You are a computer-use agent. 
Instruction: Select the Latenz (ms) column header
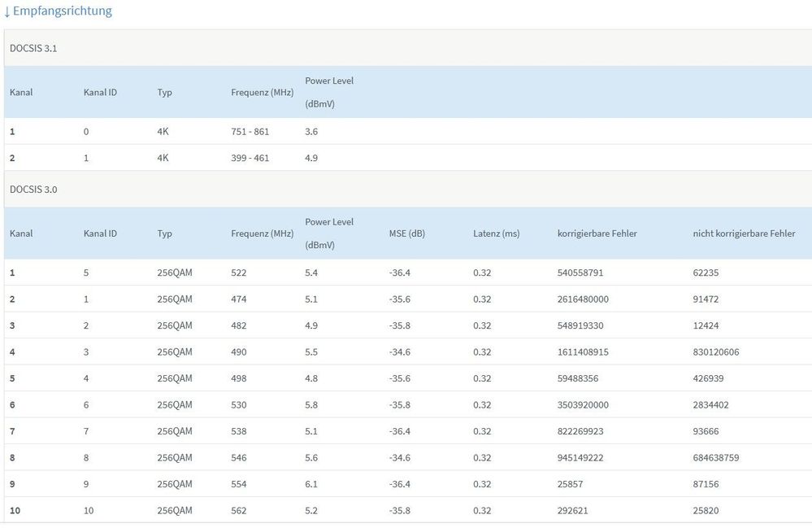point(496,233)
